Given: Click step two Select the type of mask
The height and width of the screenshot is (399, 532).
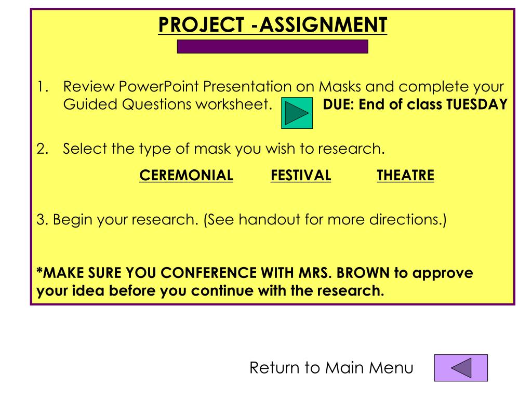Looking at the screenshot, I should click(x=224, y=149).
